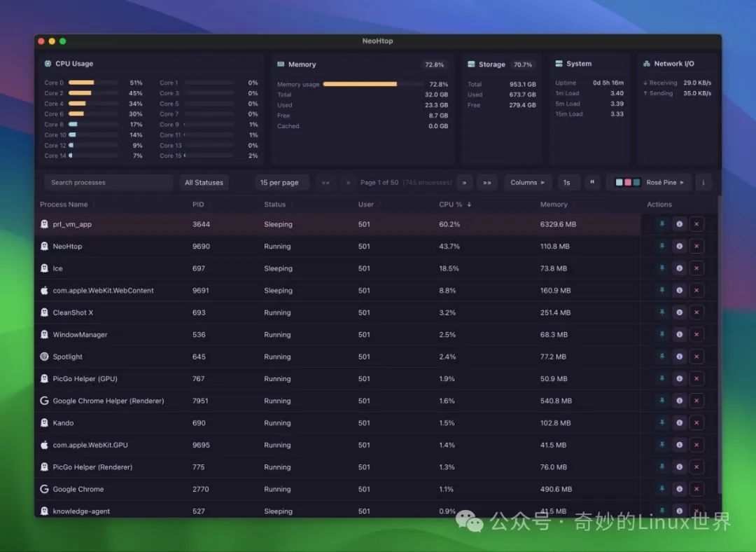Open CleanShot X process info

[679, 312]
